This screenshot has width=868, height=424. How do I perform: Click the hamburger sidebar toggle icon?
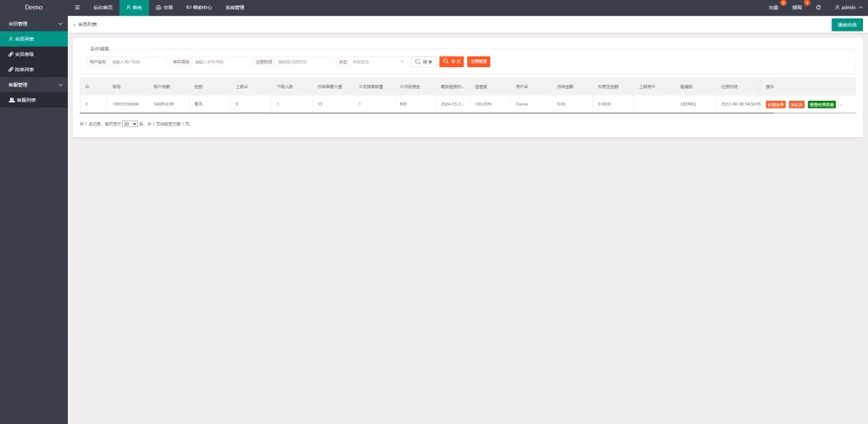(x=78, y=7)
